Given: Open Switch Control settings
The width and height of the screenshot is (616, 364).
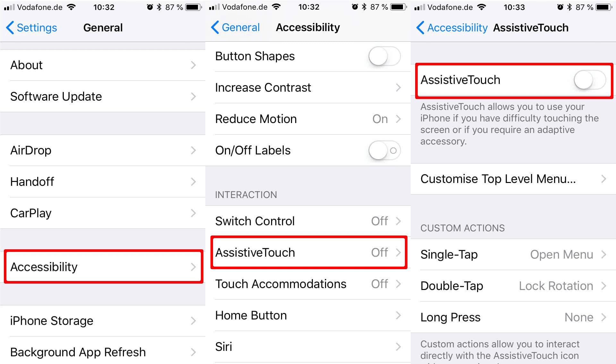Looking at the screenshot, I should (x=308, y=221).
